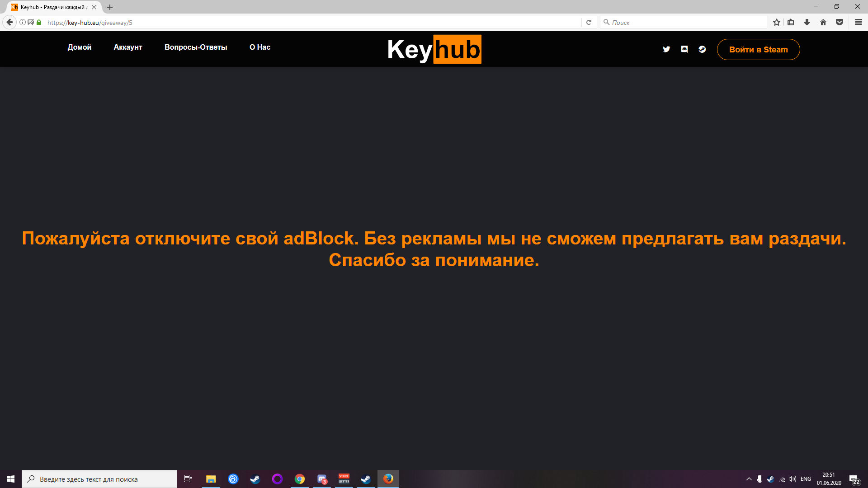This screenshot has width=868, height=488.
Task: Click the address bar URL
Action: coord(90,23)
